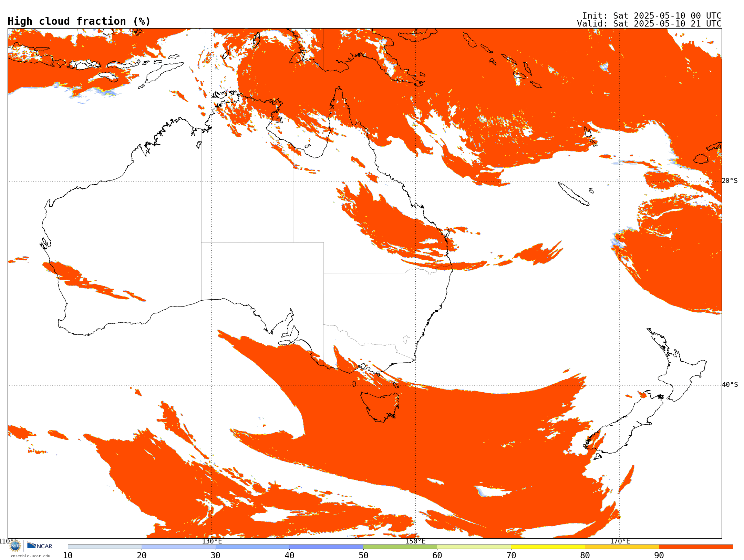Click the 70-80 yellow colorbar segment
Screen dimensions: 744x560
(x=548, y=547)
